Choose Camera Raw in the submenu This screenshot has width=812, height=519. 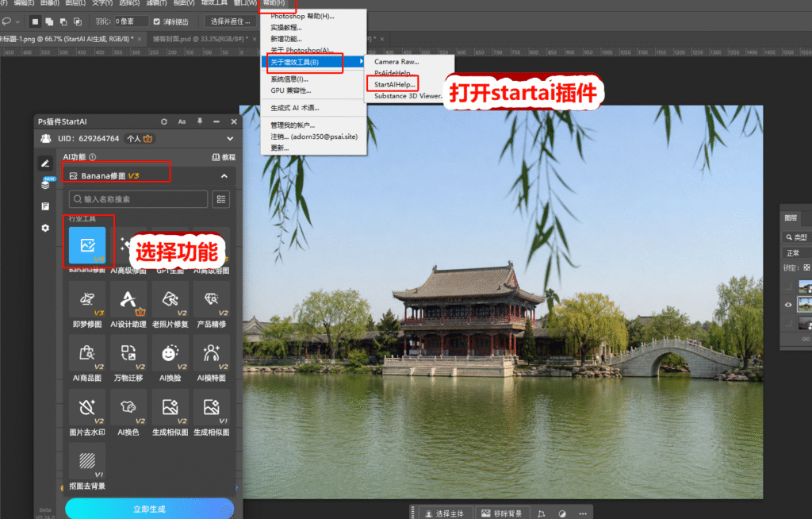tap(396, 62)
